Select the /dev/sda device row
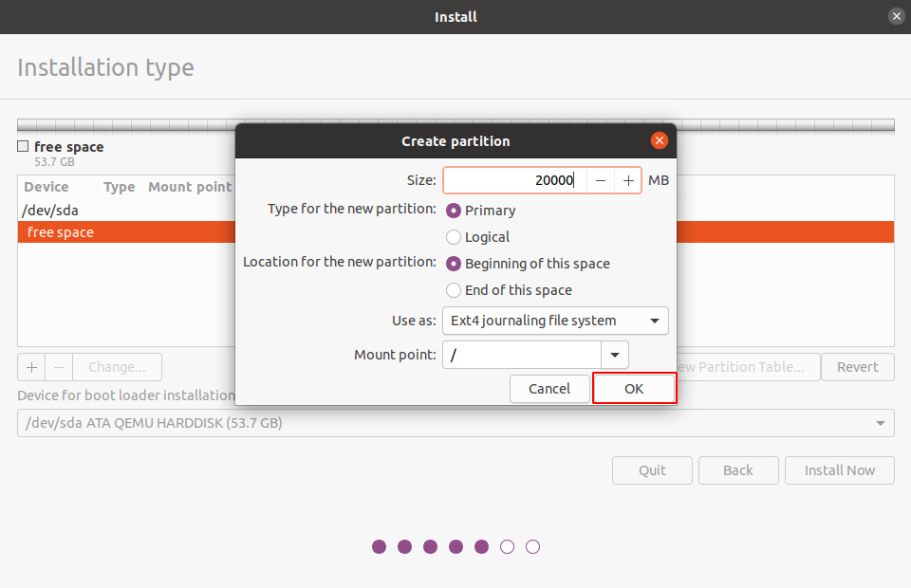The height and width of the screenshot is (588, 911). pyautogui.click(x=123, y=211)
